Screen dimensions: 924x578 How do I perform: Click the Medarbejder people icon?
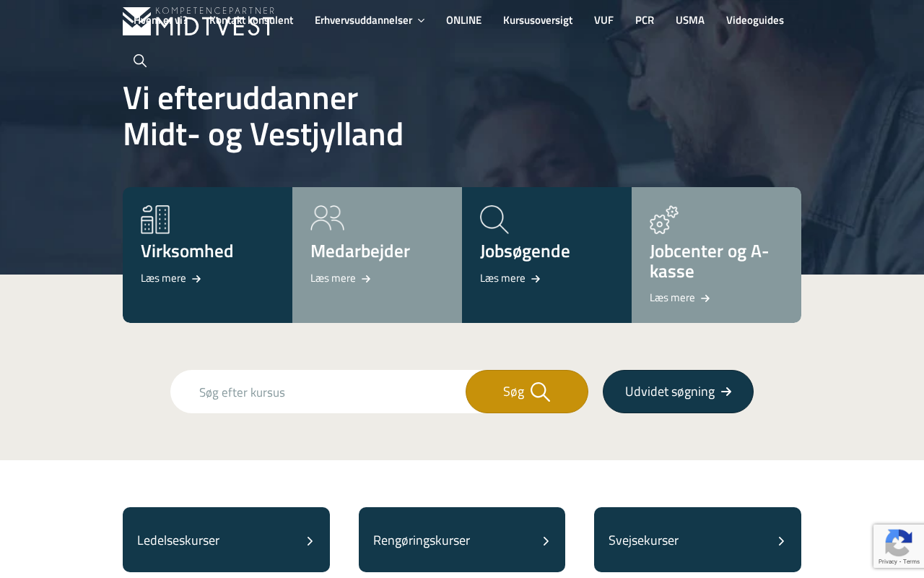pos(327,218)
